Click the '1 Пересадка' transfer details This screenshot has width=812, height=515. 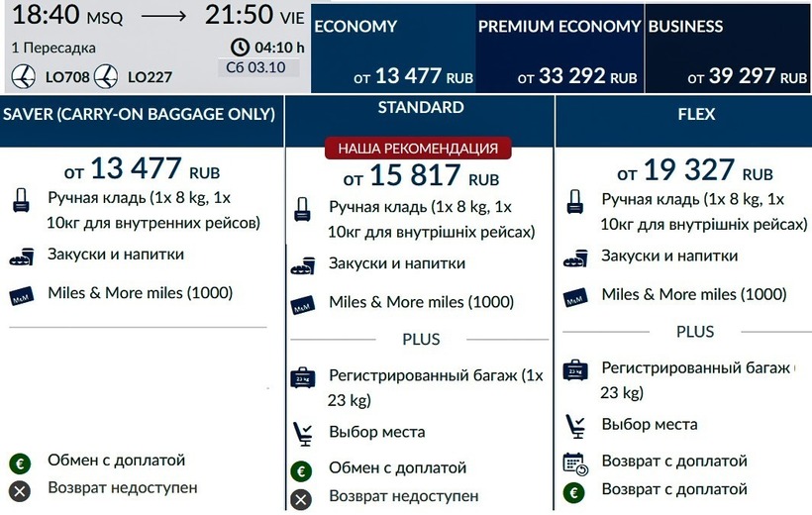click(x=54, y=48)
